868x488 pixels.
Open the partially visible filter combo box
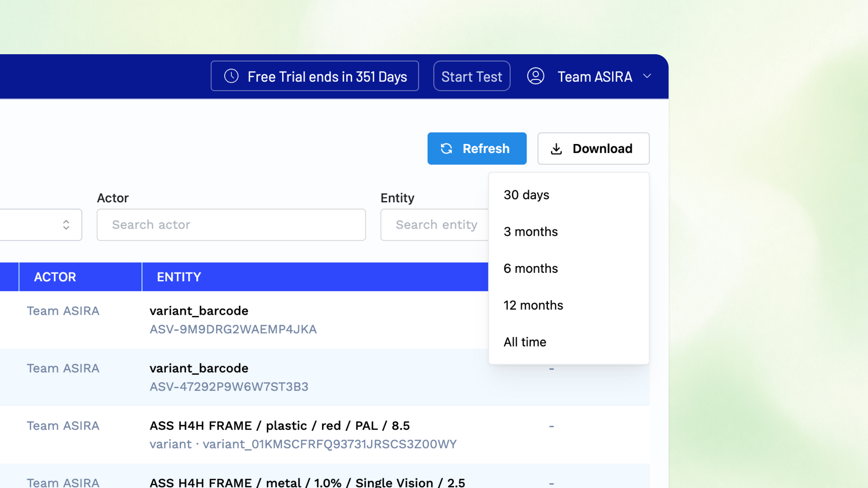pos(41,225)
